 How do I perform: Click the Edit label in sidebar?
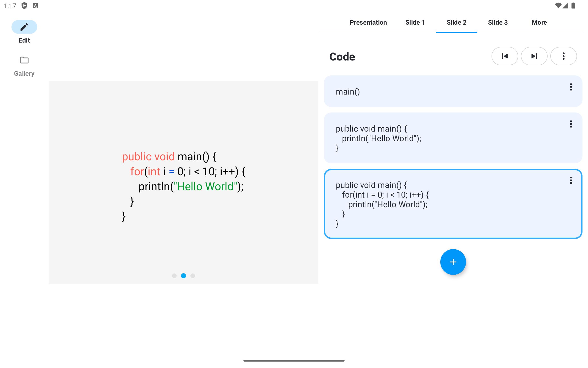pyautogui.click(x=24, y=40)
